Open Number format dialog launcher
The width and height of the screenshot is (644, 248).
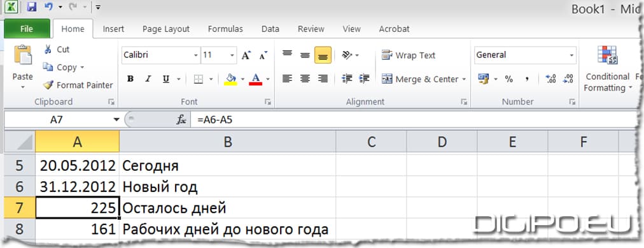[572, 102]
